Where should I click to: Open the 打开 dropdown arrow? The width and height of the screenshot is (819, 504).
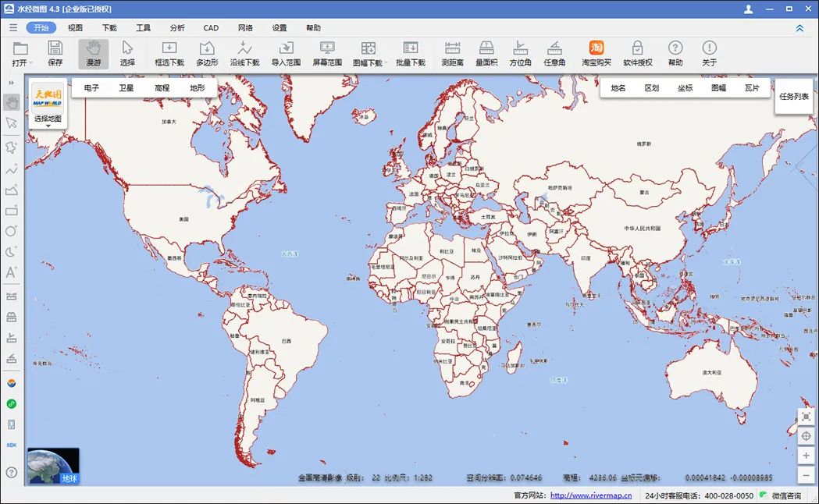tap(31, 63)
